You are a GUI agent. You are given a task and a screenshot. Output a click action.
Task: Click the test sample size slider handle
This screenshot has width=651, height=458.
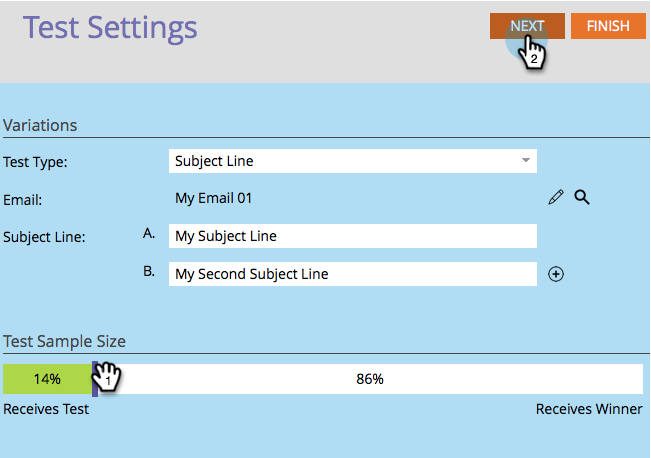pyautogui.click(x=95, y=379)
